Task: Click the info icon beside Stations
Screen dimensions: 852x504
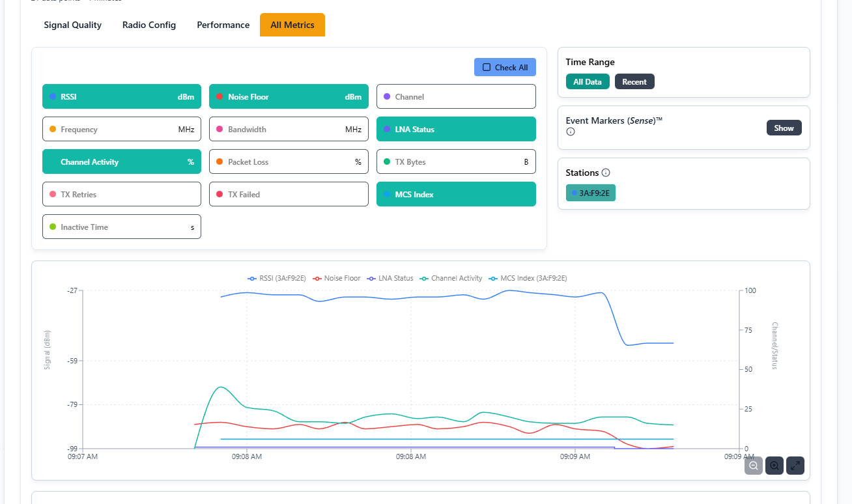Action: pyautogui.click(x=606, y=173)
